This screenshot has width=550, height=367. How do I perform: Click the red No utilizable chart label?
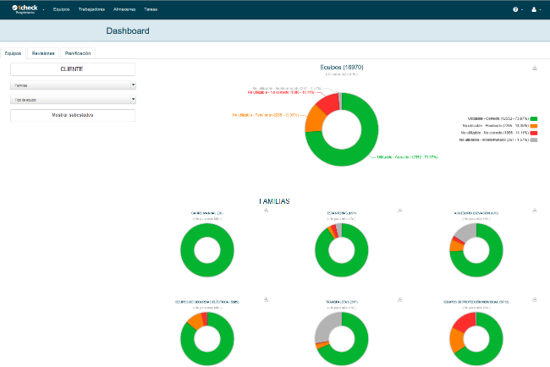click(281, 92)
